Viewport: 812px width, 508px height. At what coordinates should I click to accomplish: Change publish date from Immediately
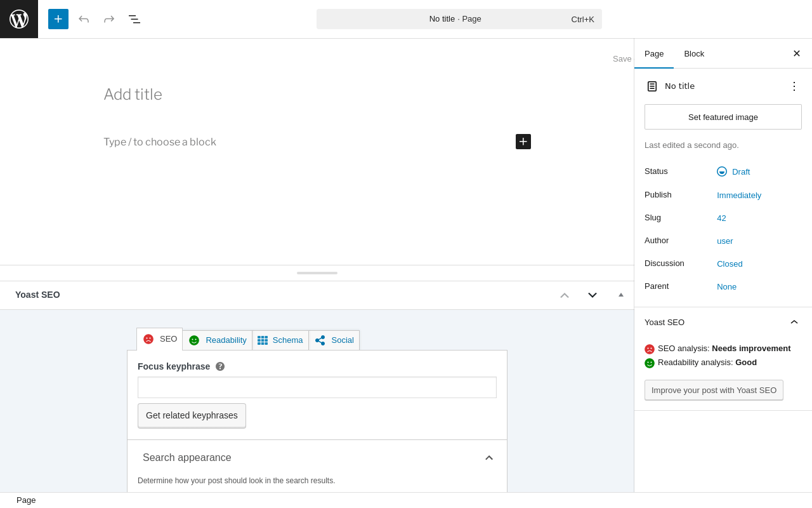tap(739, 195)
